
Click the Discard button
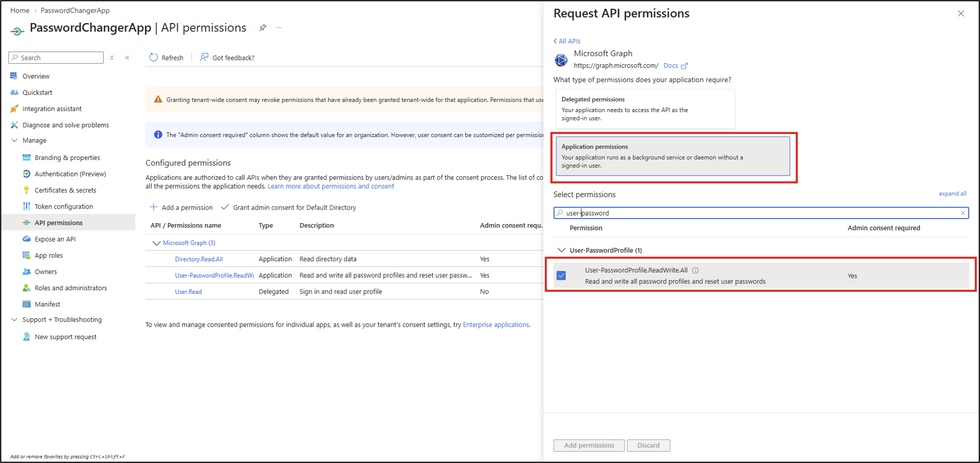(648, 446)
